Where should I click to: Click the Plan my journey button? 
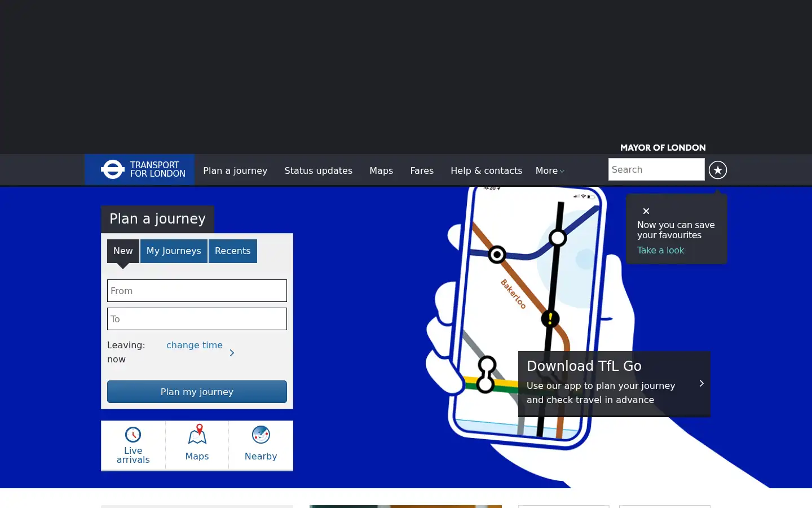pyautogui.click(x=197, y=392)
